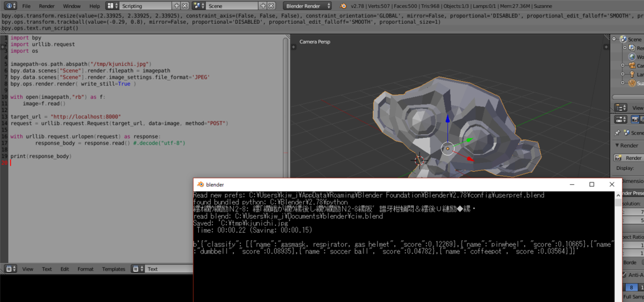
Task: Click the console scrollbar up arrow
Action: click(x=618, y=196)
